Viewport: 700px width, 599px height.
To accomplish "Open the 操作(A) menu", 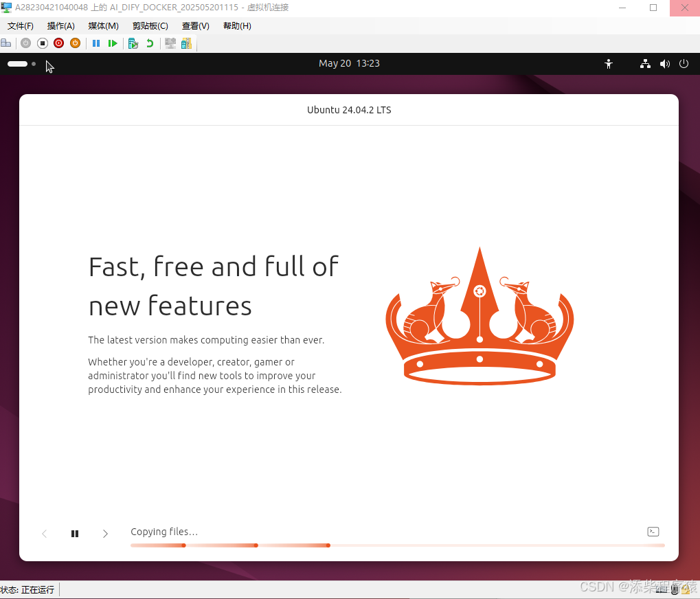I will coord(60,26).
